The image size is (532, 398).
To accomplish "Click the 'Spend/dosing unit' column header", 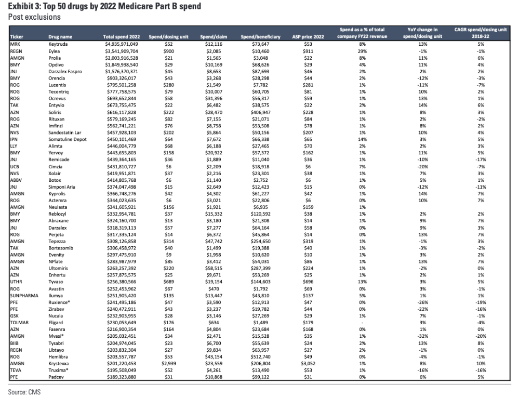I will pyautogui.click(x=169, y=37).
